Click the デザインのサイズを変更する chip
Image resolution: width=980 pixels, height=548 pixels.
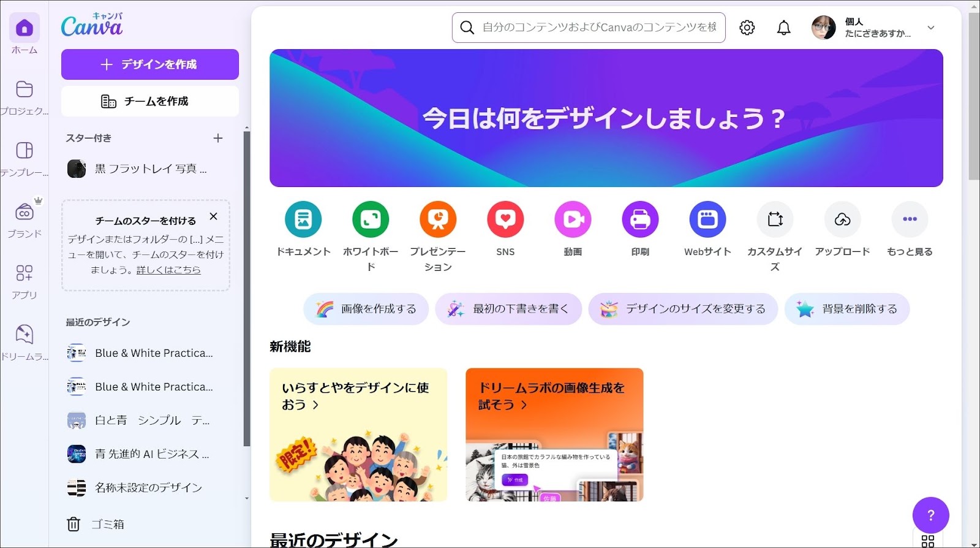(x=683, y=309)
